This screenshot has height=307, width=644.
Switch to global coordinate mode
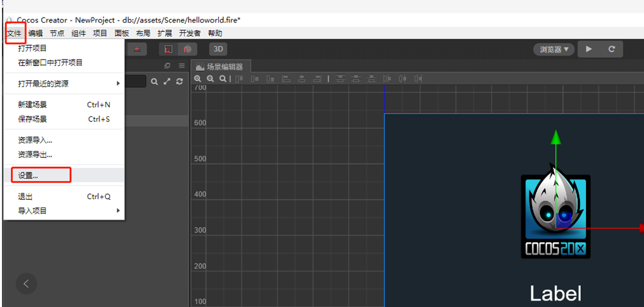click(x=188, y=49)
